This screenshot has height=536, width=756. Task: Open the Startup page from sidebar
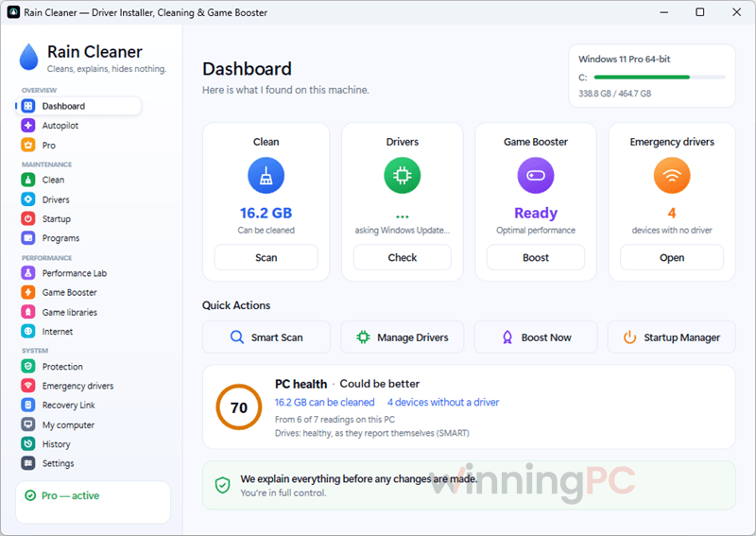(78, 218)
